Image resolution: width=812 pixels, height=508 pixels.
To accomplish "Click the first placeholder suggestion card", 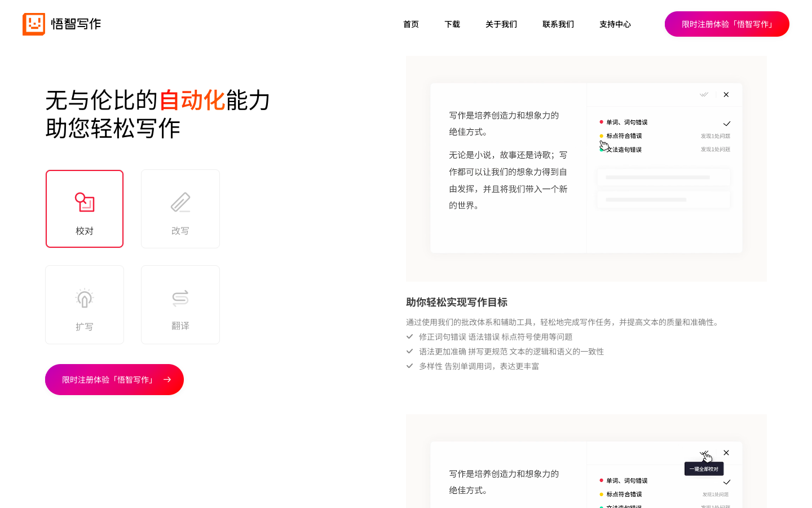I will [664, 177].
